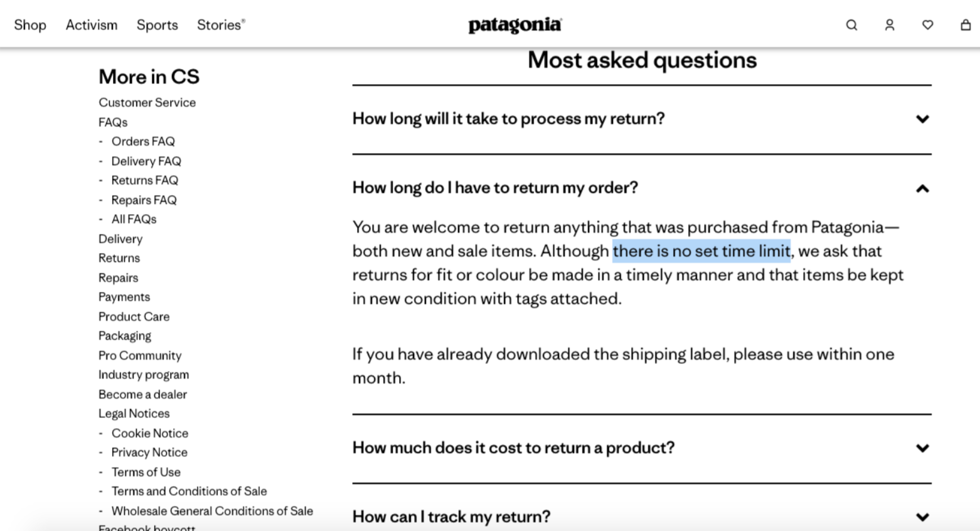Expand 'How much does it cost to return a product?' chevron

(x=922, y=448)
